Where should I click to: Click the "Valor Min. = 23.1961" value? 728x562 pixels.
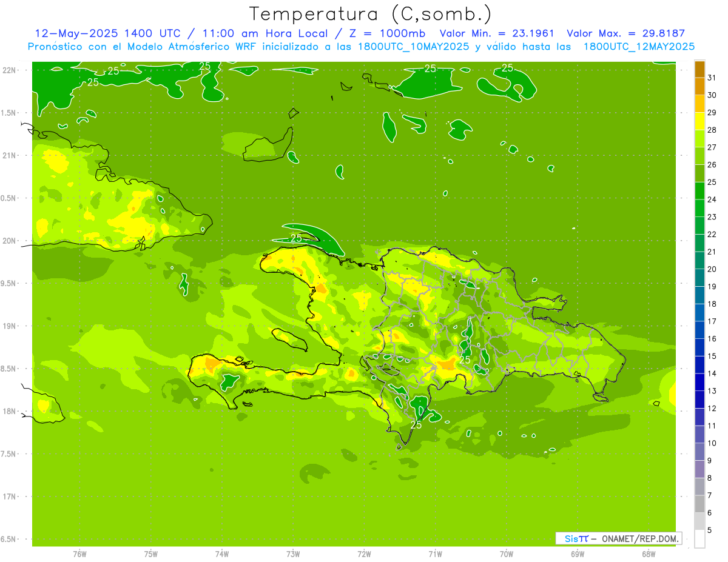pyautogui.click(x=497, y=33)
